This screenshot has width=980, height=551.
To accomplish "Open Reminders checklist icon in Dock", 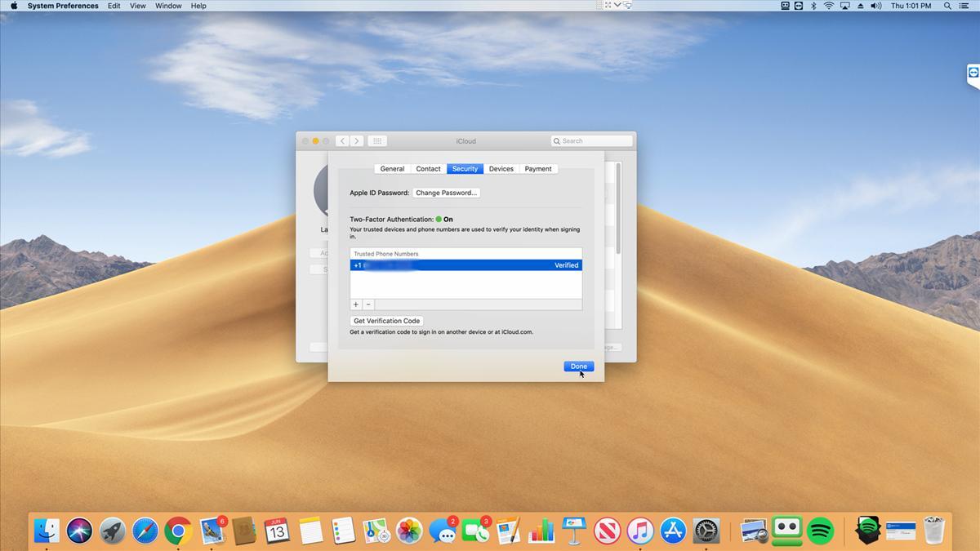I will tap(343, 531).
